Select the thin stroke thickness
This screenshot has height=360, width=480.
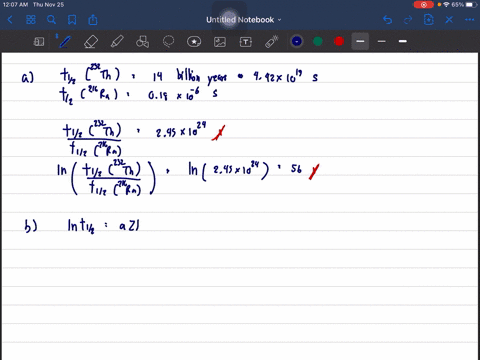pos(382,41)
